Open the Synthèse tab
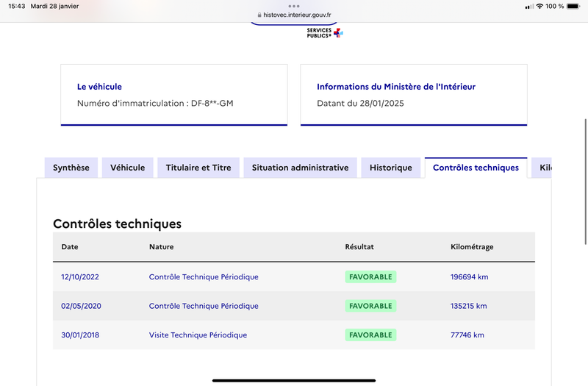This screenshot has height=386, width=588. pos(71,168)
